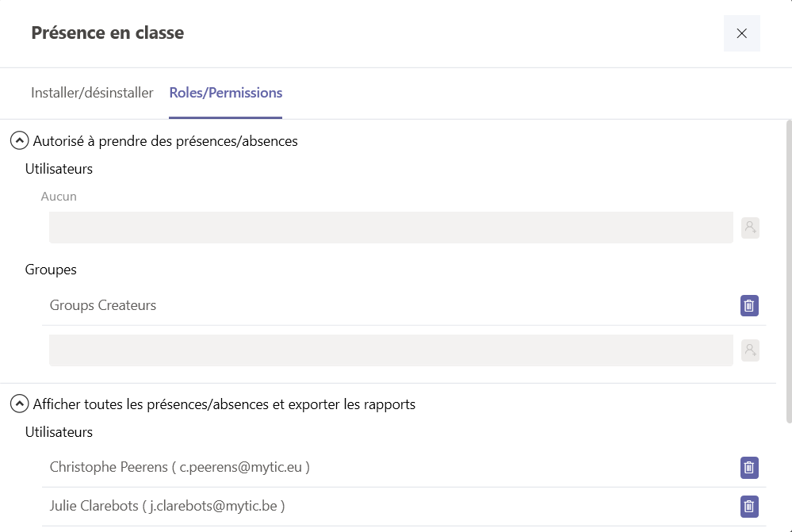Click the Présence en classe dialog title
This screenshot has width=792, height=532.
[x=108, y=33]
